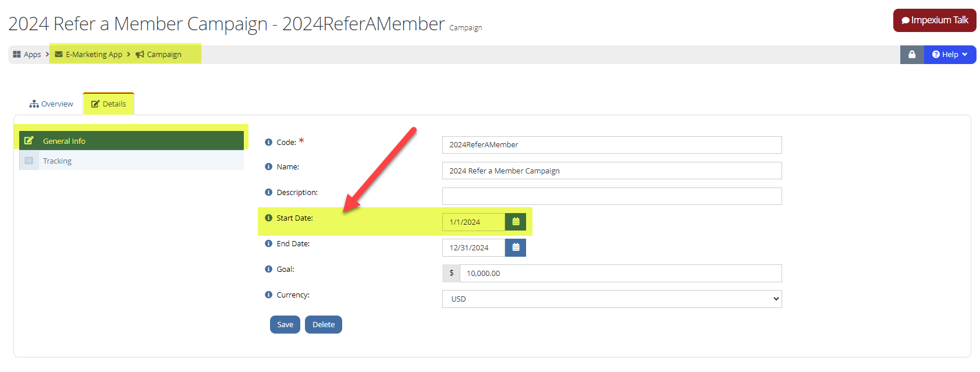Screen dimensions: 980x372
Task: Click the lock icon button
Action: [912, 55]
